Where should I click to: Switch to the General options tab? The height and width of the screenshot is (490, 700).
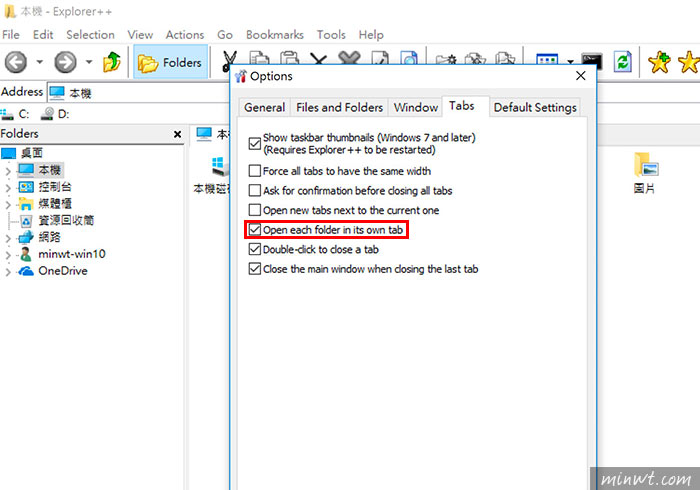[264, 108]
